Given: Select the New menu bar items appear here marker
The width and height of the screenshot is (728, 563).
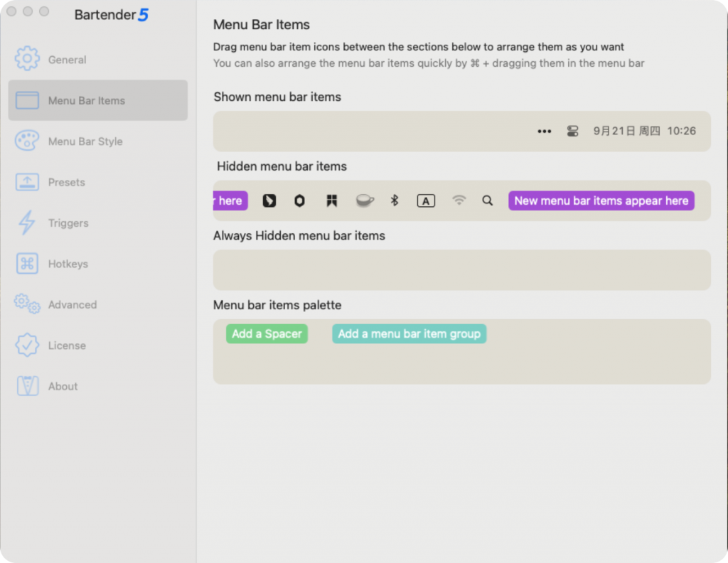Looking at the screenshot, I should pos(601,200).
